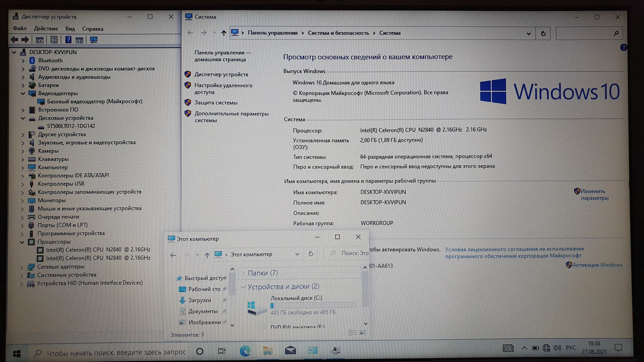Click the refresh button in System address bar
The height and width of the screenshot is (362, 644).
coord(543,33)
